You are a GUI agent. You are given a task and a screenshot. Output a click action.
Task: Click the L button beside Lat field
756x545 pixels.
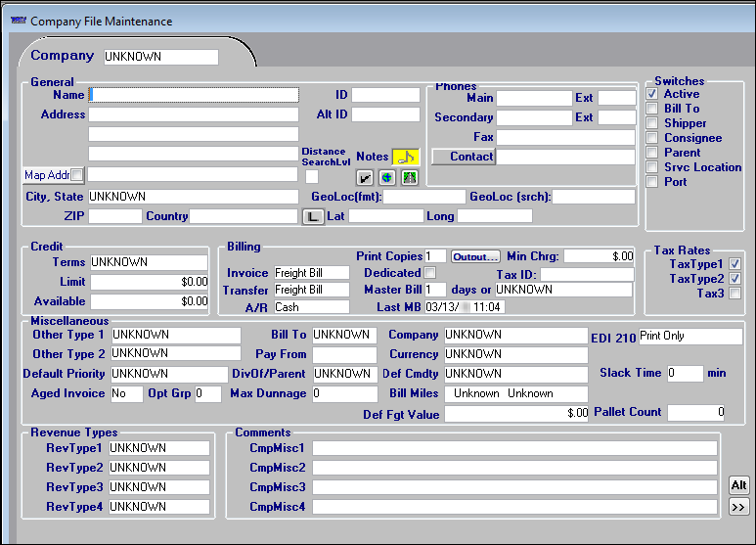312,216
